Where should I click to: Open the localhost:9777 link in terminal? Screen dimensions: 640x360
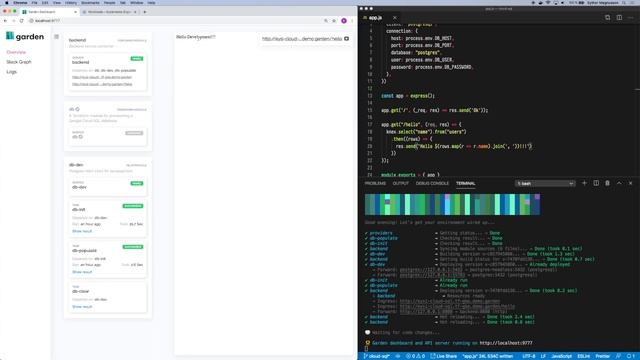506,343
